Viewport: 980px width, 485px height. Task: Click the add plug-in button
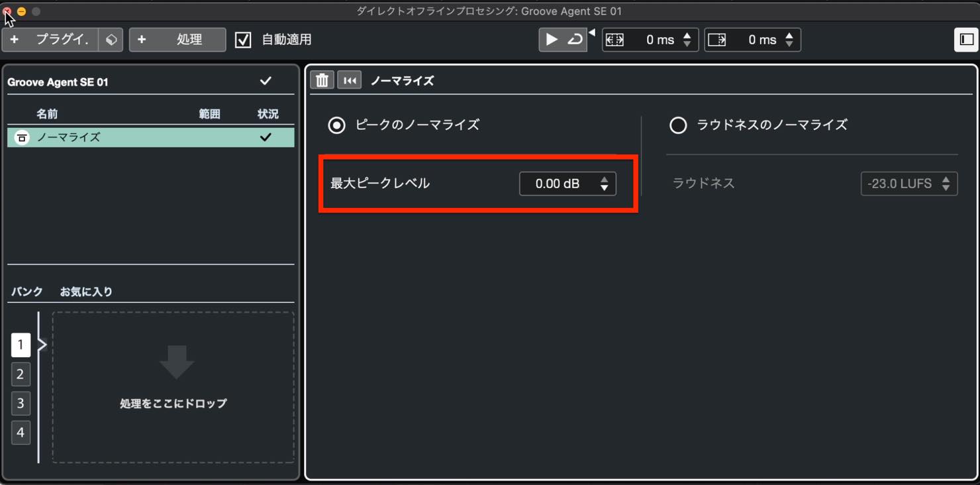(51, 40)
